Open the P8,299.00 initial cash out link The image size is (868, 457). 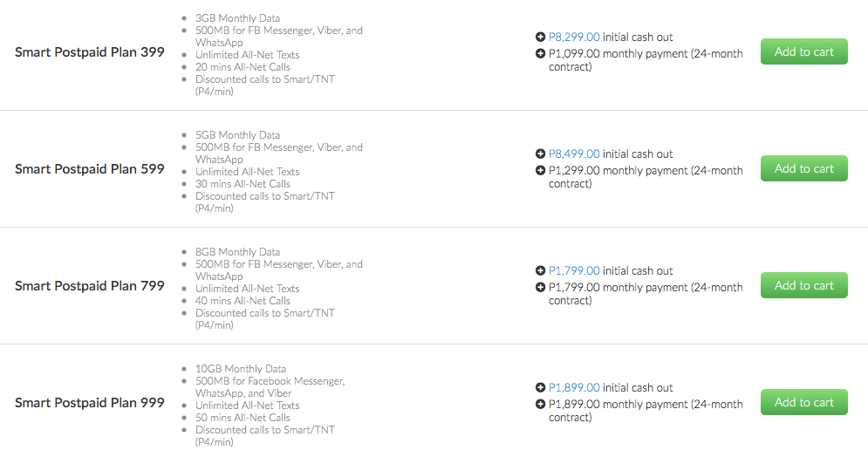click(574, 38)
